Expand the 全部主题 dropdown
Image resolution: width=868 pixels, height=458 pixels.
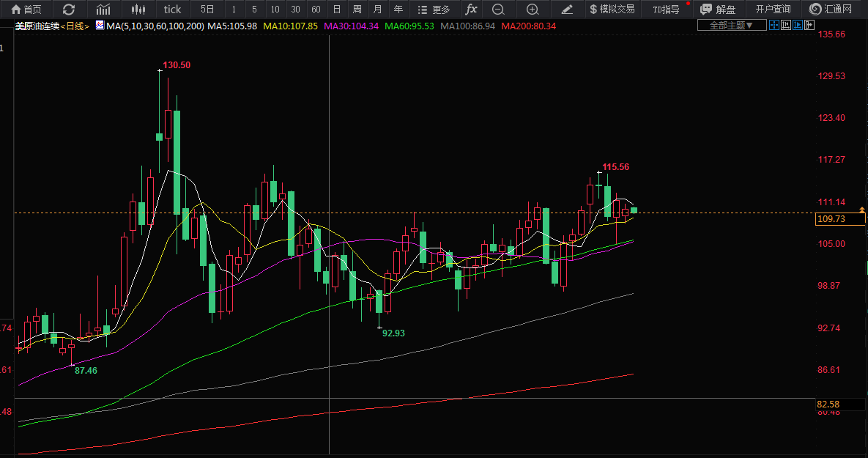[732, 25]
